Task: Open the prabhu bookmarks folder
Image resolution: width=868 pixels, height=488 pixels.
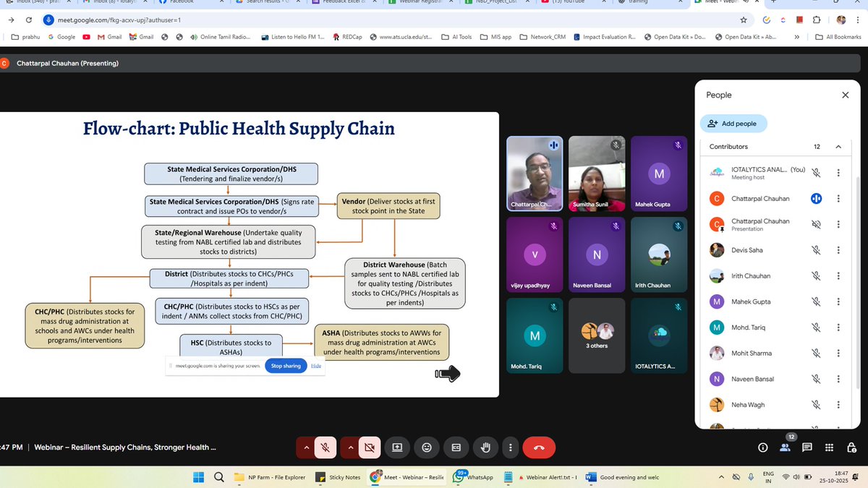Action: point(25,37)
